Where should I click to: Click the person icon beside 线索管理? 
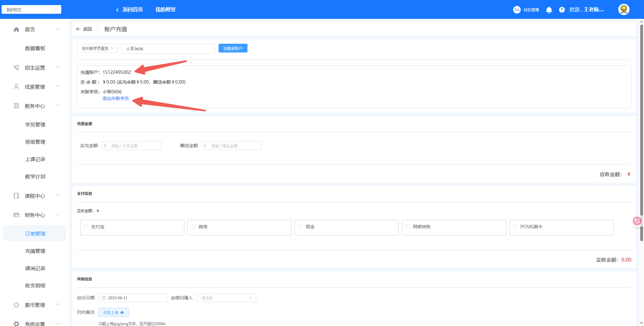pyautogui.click(x=16, y=87)
